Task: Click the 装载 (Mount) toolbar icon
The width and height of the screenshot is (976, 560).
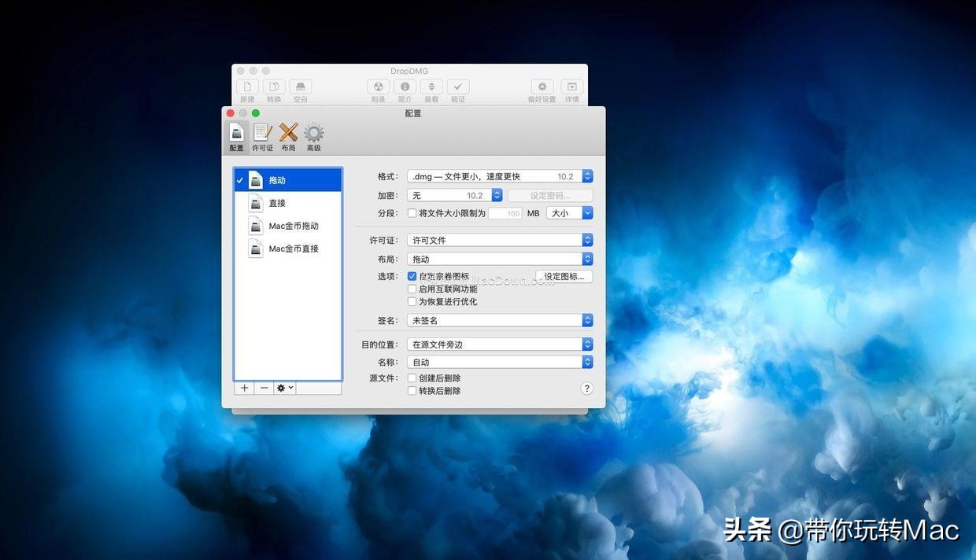Action: (431, 87)
